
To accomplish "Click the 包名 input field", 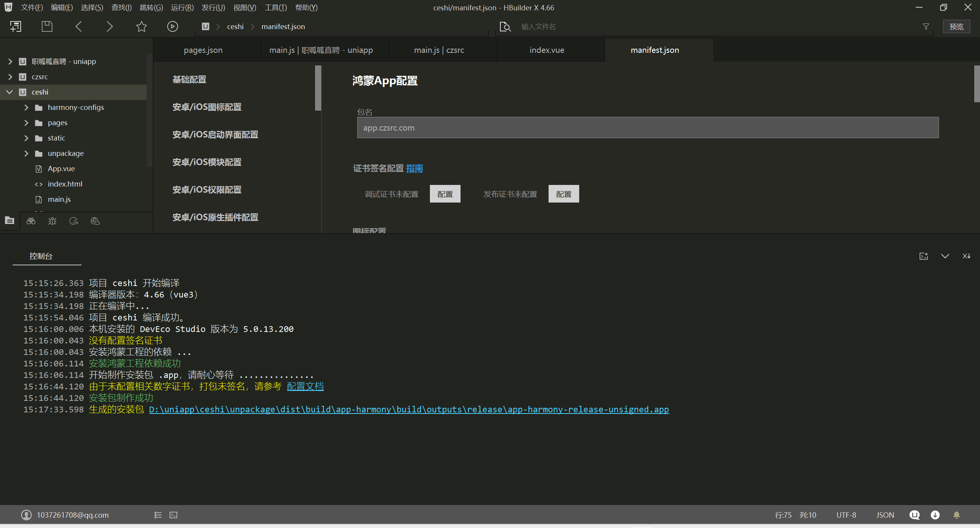I will [x=648, y=128].
